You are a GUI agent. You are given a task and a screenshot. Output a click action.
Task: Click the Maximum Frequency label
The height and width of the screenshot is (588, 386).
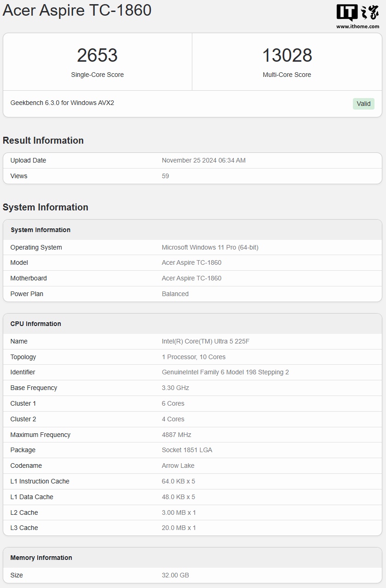[40, 435]
